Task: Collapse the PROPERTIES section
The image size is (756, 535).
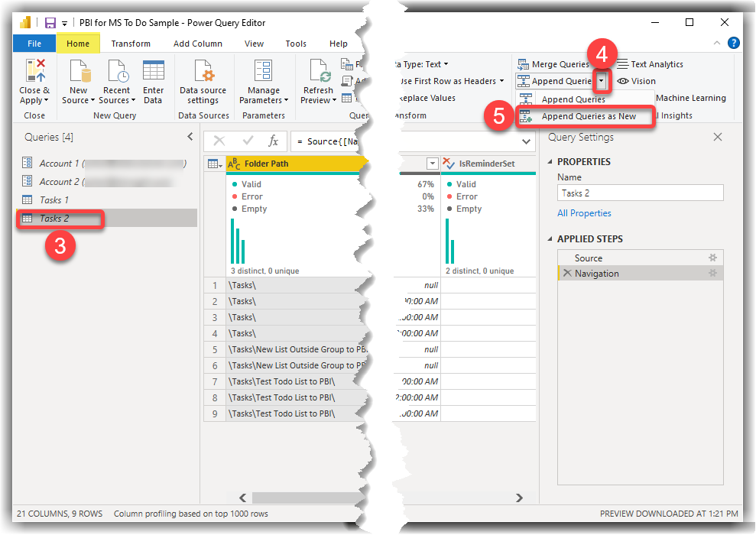Action: tap(550, 162)
